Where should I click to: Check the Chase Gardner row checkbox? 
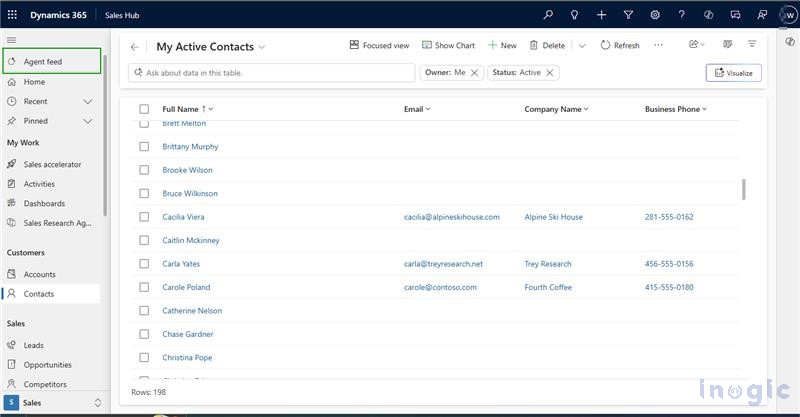(144, 334)
